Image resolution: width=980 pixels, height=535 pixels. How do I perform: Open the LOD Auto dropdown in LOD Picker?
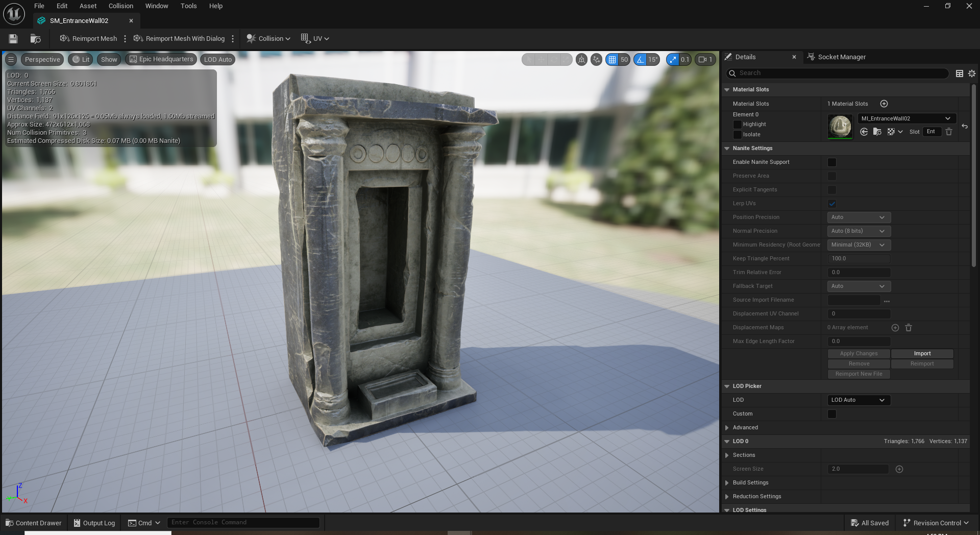click(859, 400)
